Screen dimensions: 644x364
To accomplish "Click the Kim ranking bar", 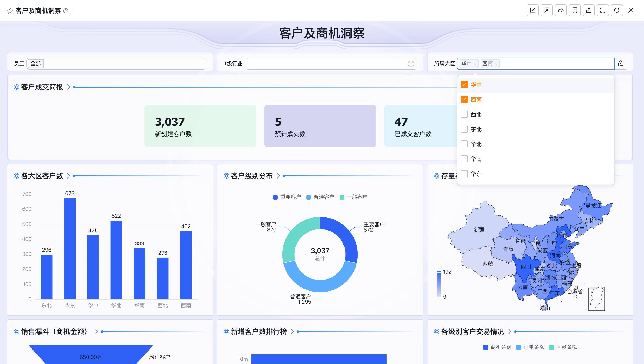I will tap(319, 359).
